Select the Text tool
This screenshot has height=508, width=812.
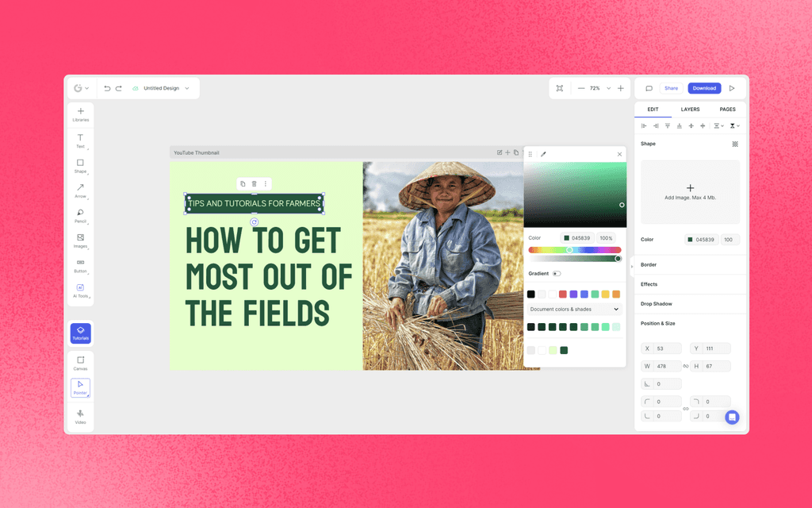coord(80,137)
